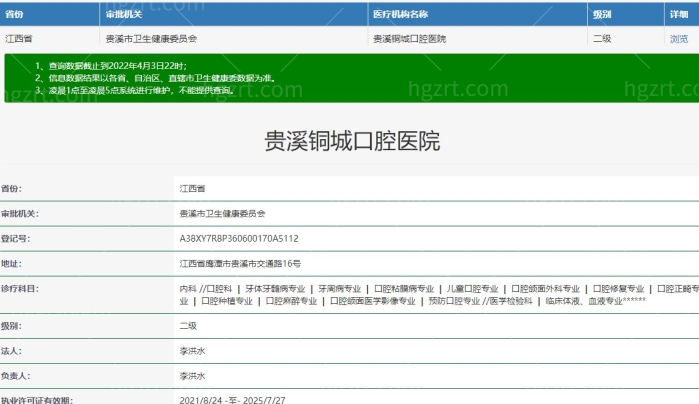Click 口腔颌面外科专业 in the department list
This screenshot has height=404, width=699.
(545, 289)
